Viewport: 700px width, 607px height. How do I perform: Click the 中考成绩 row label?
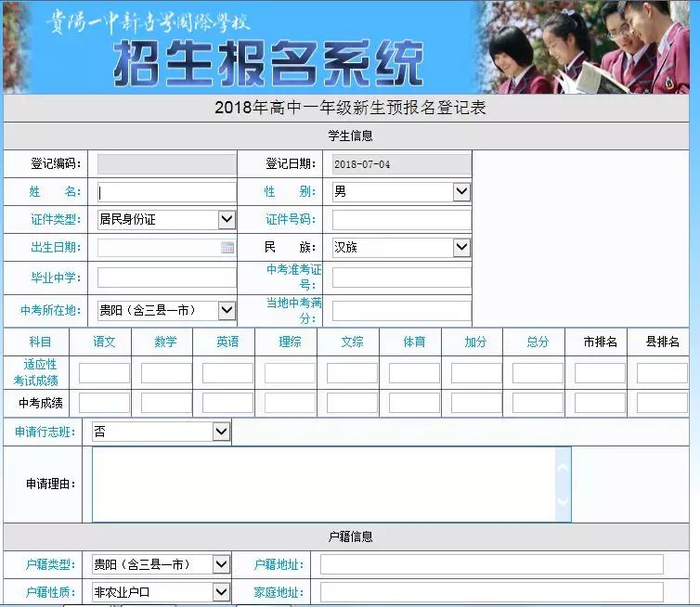click(40, 403)
